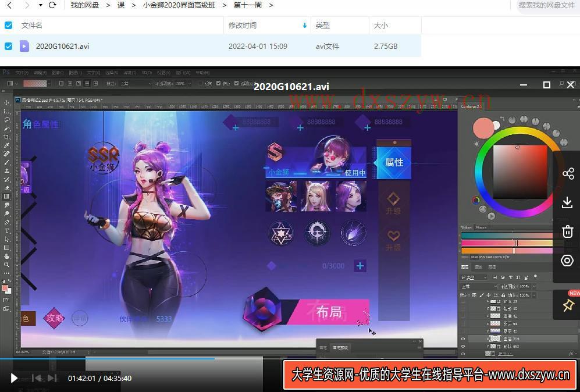Toggle the 透明区域 checkbox in options bar
The width and height of the screenshot is (580, 392).
click(x=236, y=84)
